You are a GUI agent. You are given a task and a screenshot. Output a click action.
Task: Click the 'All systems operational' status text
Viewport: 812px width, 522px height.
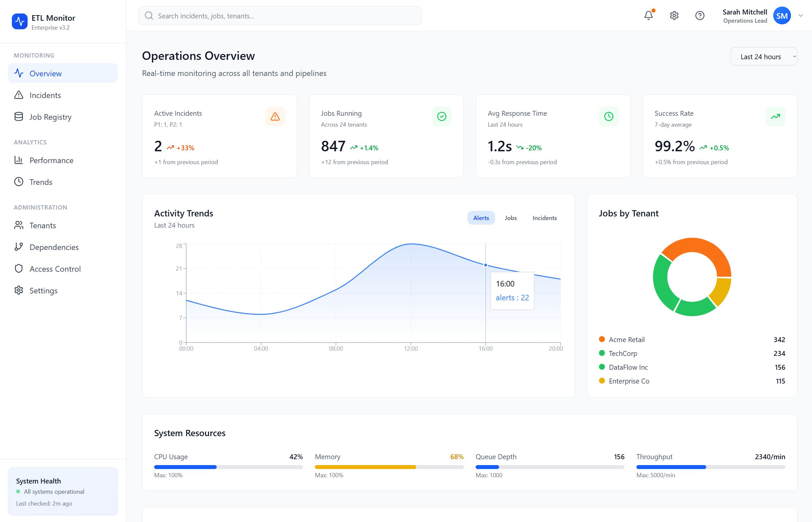54,491
